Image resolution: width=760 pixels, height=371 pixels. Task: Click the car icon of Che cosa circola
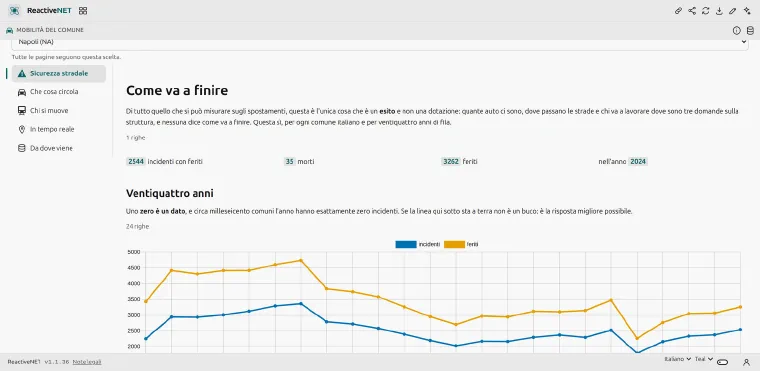pos(21,92)
